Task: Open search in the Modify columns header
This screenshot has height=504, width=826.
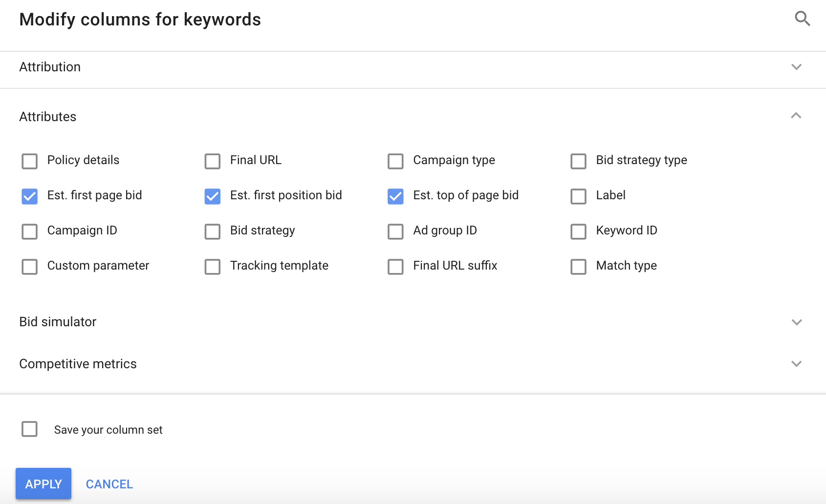Action: pyautogui.click(x=802, y=19)
